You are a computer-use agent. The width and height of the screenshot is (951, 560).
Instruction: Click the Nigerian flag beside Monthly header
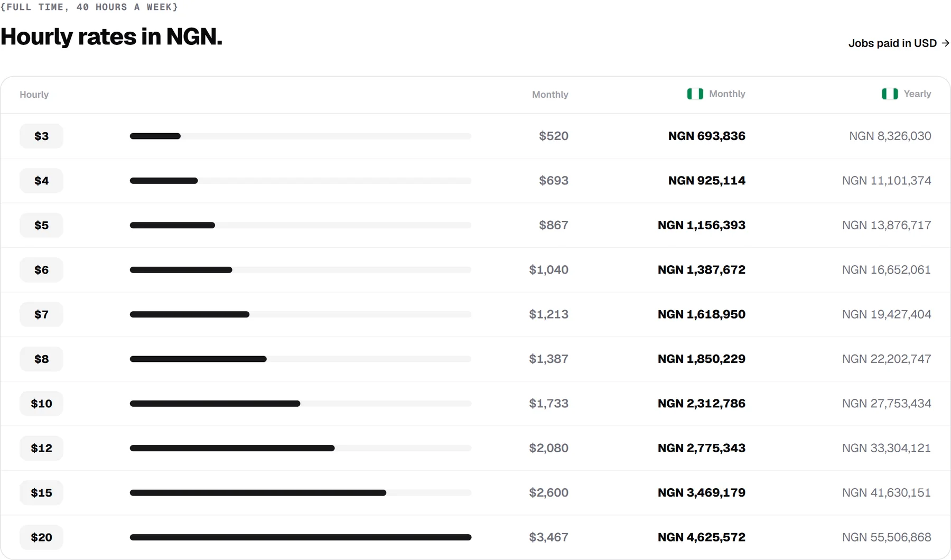[x=695, y=94]
